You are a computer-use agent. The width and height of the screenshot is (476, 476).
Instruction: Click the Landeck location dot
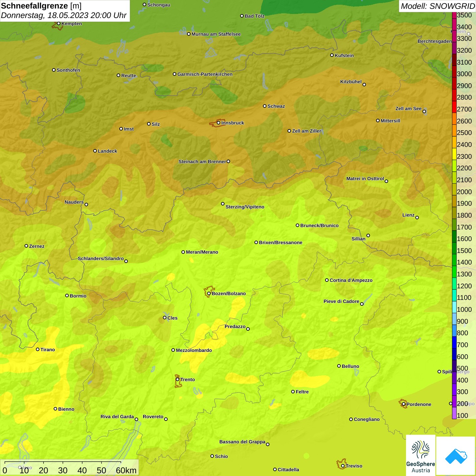(x=95, y=151)
